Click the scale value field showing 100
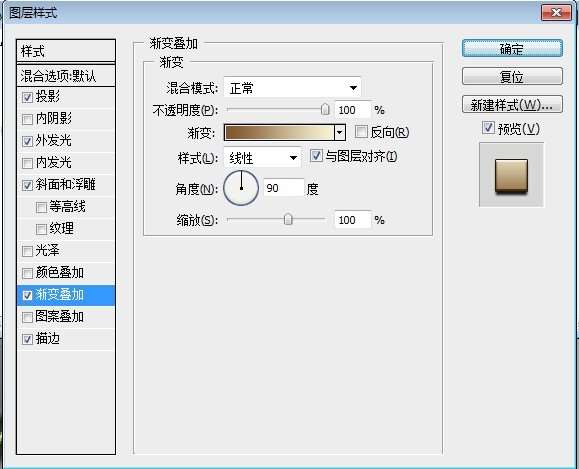This screenshot has height=469, width=579. (x=352, y=220)
